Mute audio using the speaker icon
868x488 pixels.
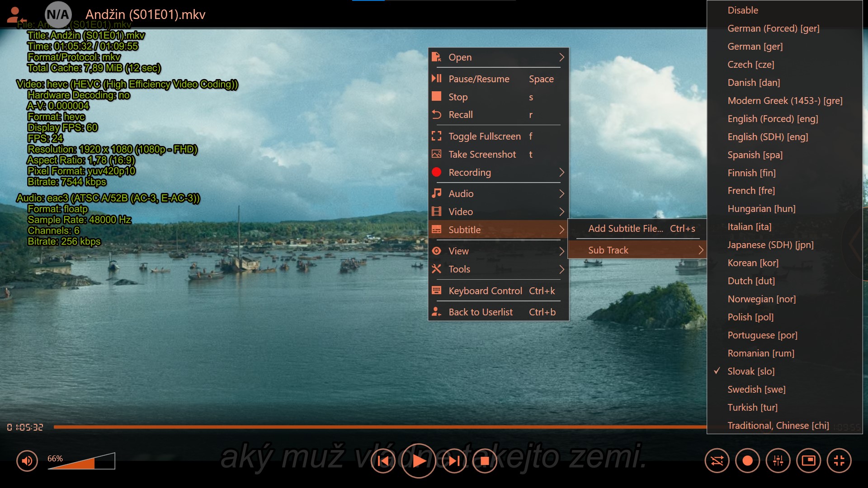pos(27,461)
